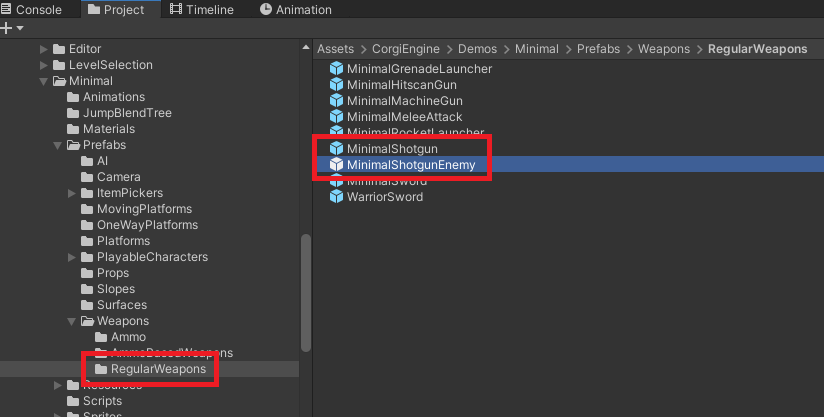Image resolution: width=824 pixels, height=417 pixels.
Task: Click the WarriorSword prefab cube icon
Action: pyautogui.click(x=336, y=197)
